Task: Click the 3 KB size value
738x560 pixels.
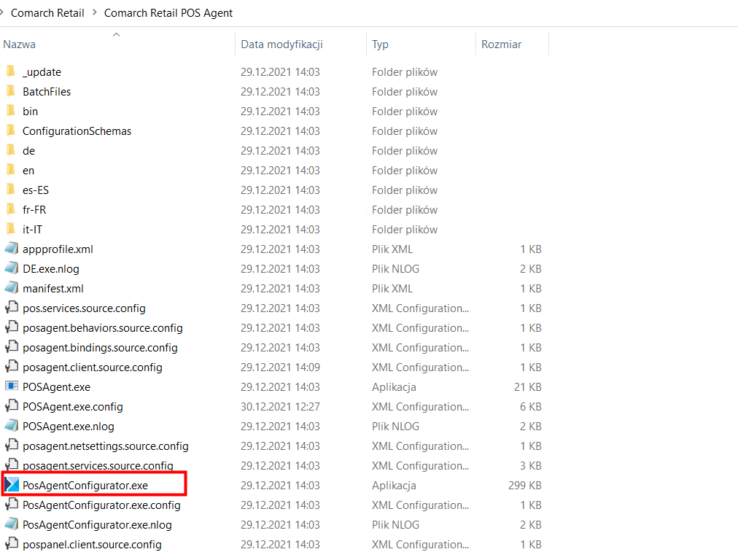Action: [x=530, y=465]
